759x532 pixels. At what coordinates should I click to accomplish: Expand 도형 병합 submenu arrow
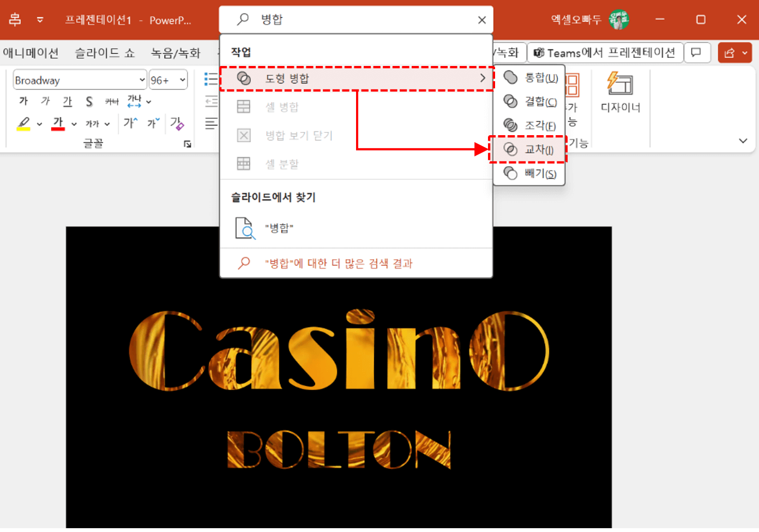point(483,78)
